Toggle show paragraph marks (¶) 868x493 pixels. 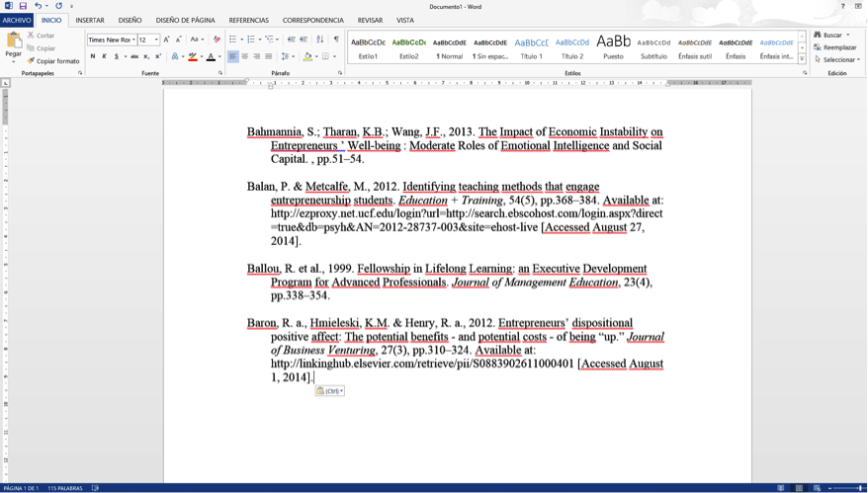[x=336, y=40]
